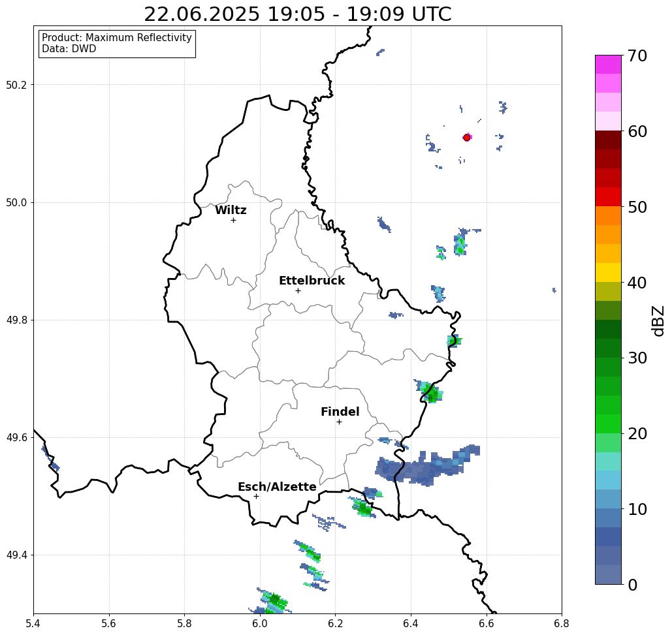Click longitude tick label 5.4

pos(33,623)
